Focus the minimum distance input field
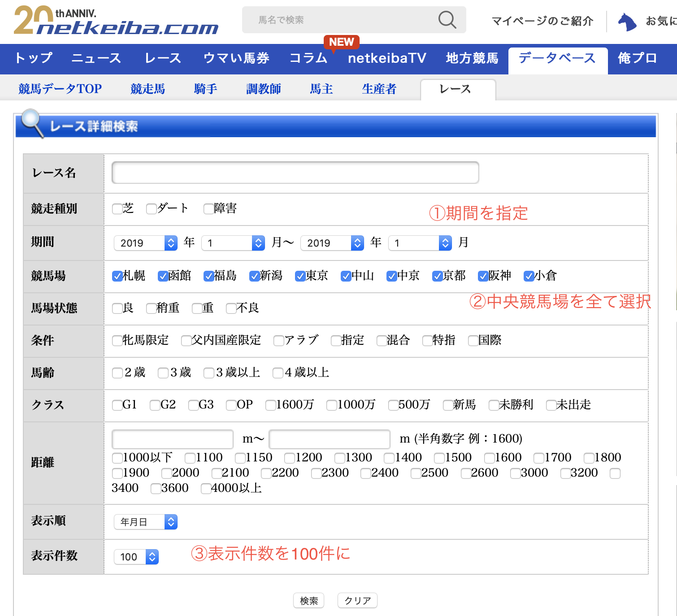The width and height of the screenshot is (677, 616). [x=173, y=439]
